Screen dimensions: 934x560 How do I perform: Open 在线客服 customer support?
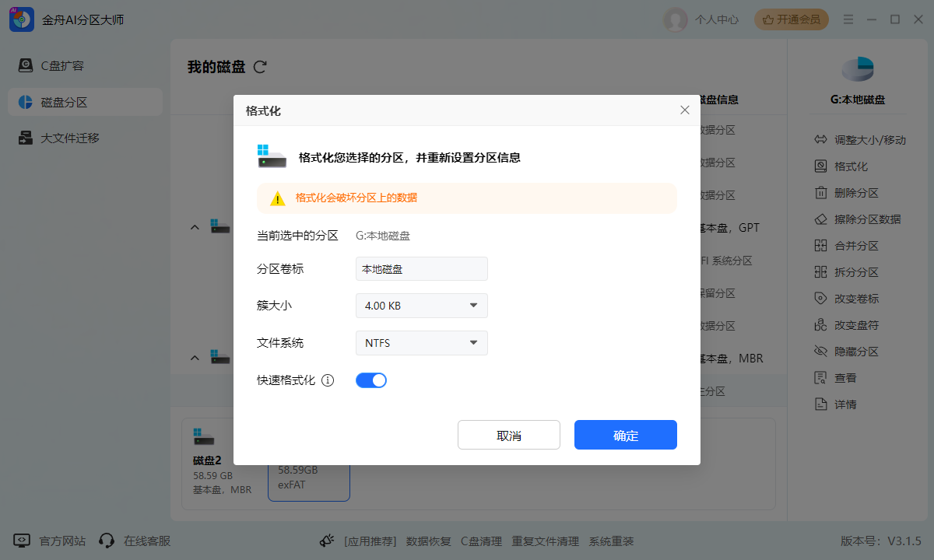[x=148, y=541]
